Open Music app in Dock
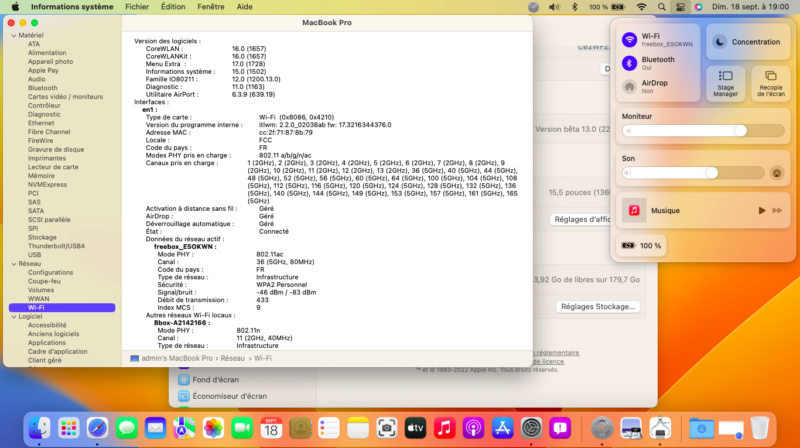800x448 pixels. 444,428
